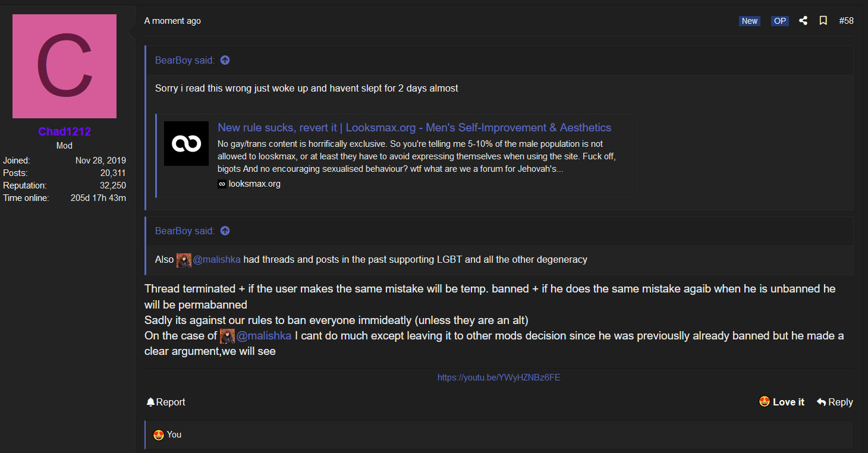Image resolution: width=868 pixels, height=453 pixels.
Task: Click the looksmax.org domain label under preview
Action: point(254,184)
